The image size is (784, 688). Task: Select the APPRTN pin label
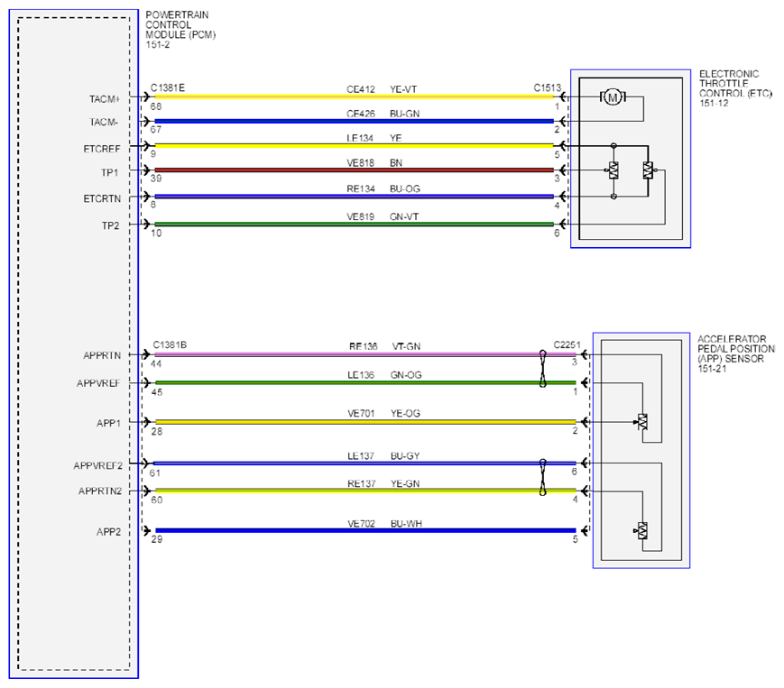click(x=102, y=356)
